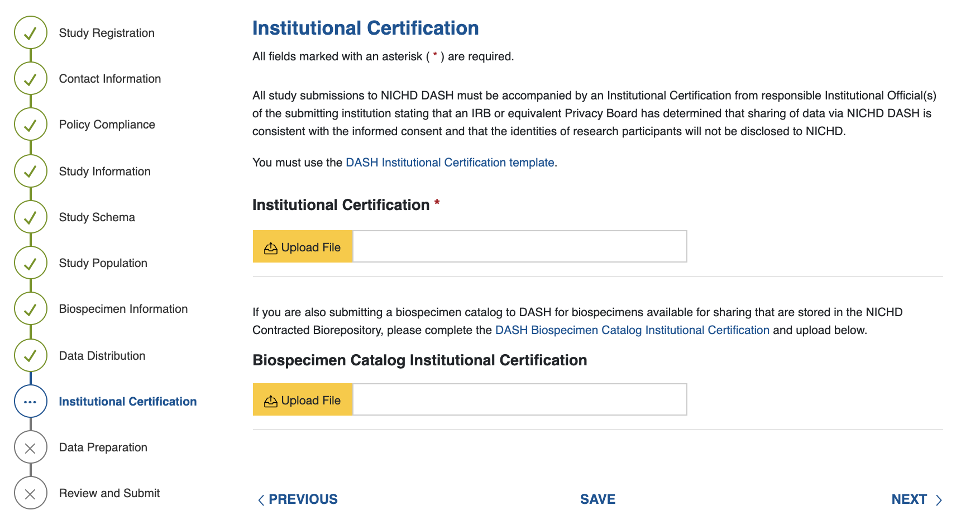
Task: Click the Biospecimen Catalog file name field
Action: click(519, 400)
